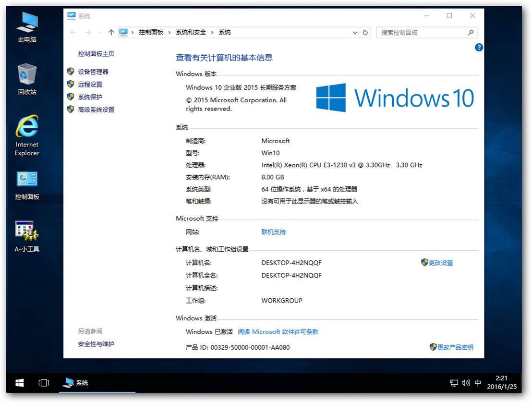Open the volume tray icon
Viewport: 532px width, 403px height.
coord(466,383)
